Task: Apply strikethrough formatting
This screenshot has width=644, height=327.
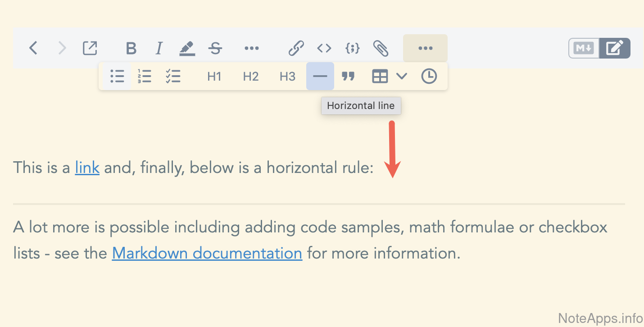Action: (216, 48)
